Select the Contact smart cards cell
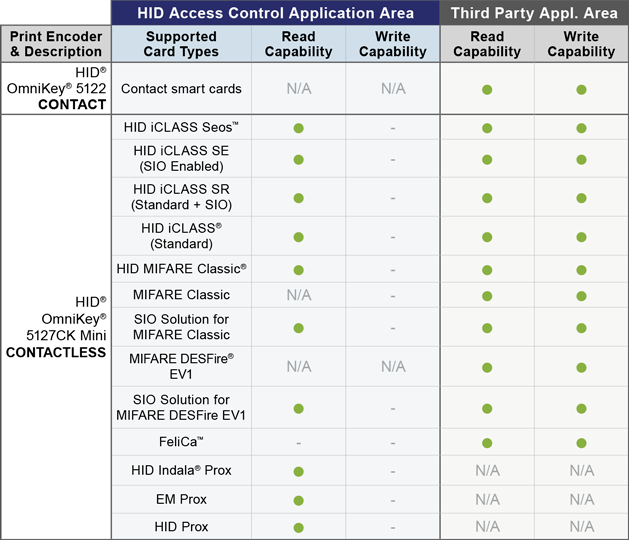The image size is (629, 540). 181,89
